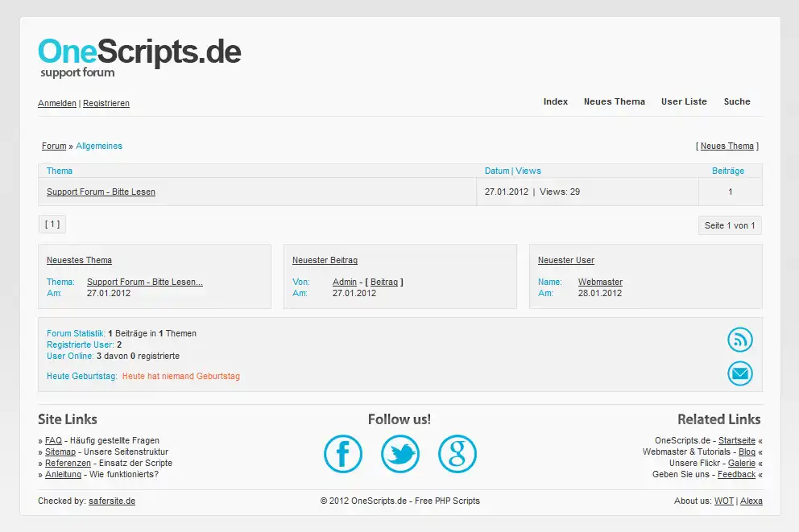Open Support Forum - Bitte Lesen... in Neuestes Thema
The image size is (799, 532).
(145, 282)
